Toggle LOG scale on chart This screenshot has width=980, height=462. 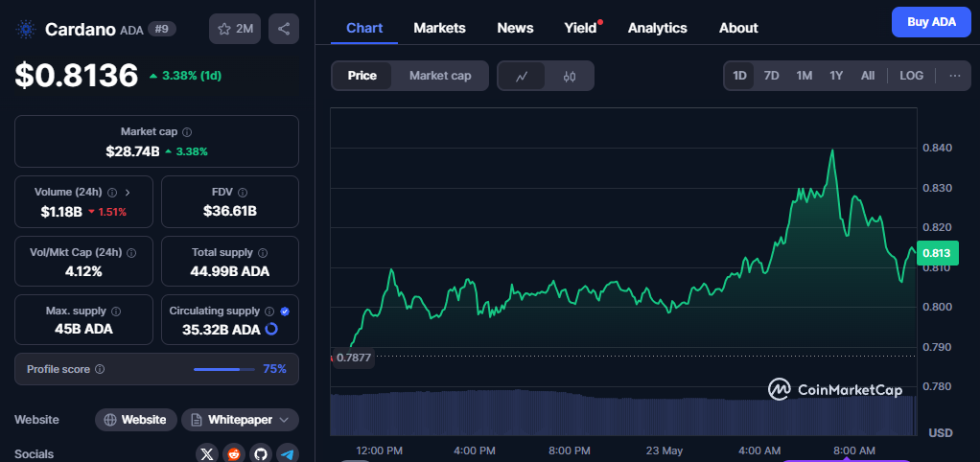911,76
